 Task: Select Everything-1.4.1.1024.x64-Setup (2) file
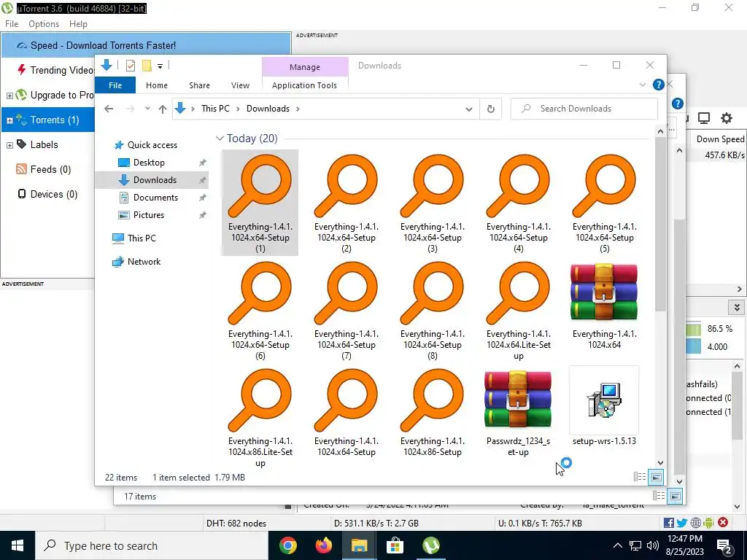click(x=346, y=203)
